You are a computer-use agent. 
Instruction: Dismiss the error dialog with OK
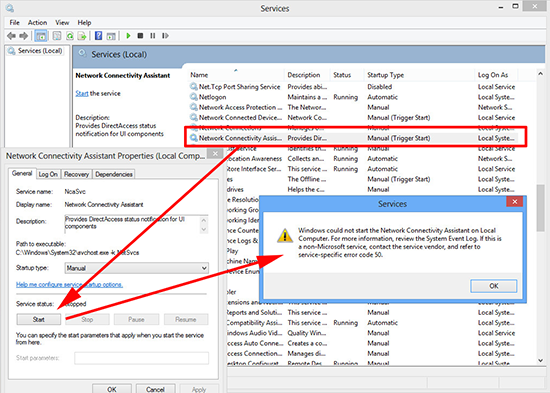494,286
